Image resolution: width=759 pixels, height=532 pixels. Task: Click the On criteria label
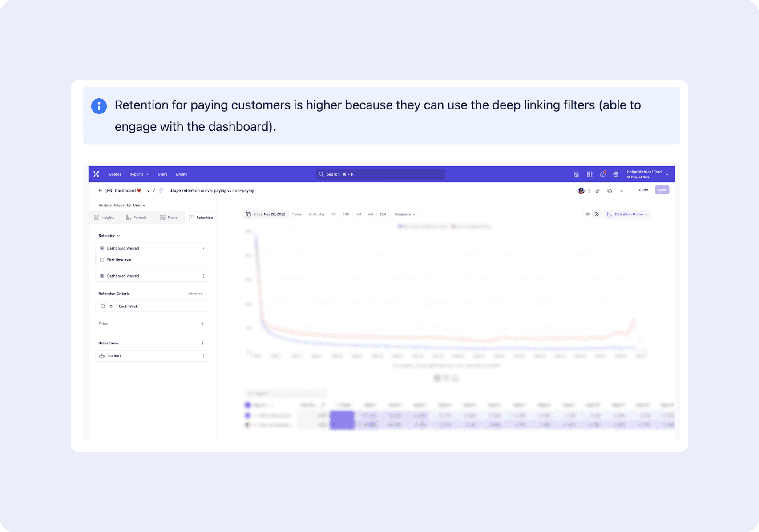(x=112, y=306)
